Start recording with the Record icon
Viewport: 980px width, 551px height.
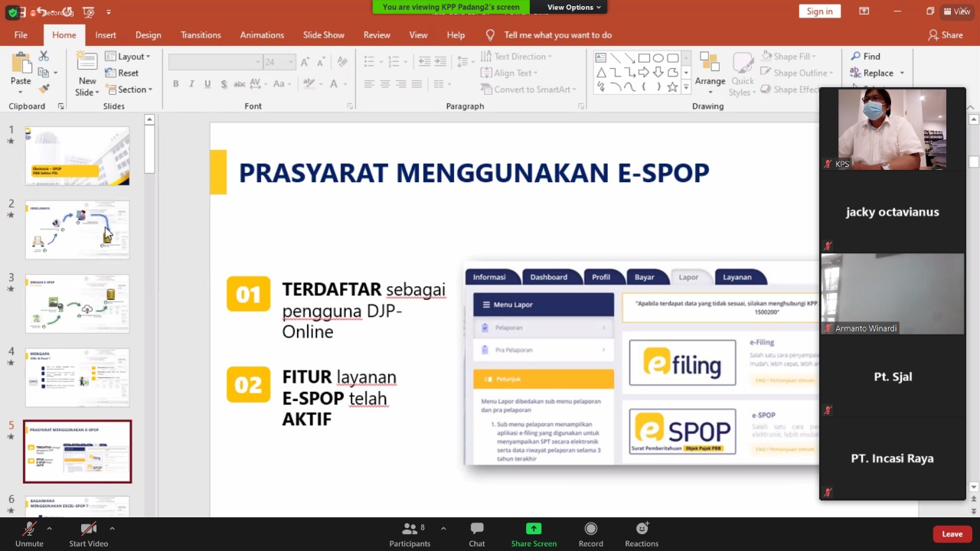click(590, 529)
